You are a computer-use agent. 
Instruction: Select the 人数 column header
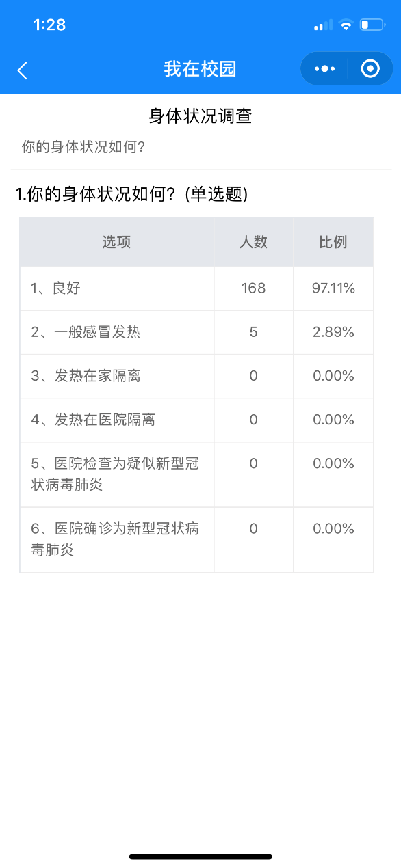254,242
